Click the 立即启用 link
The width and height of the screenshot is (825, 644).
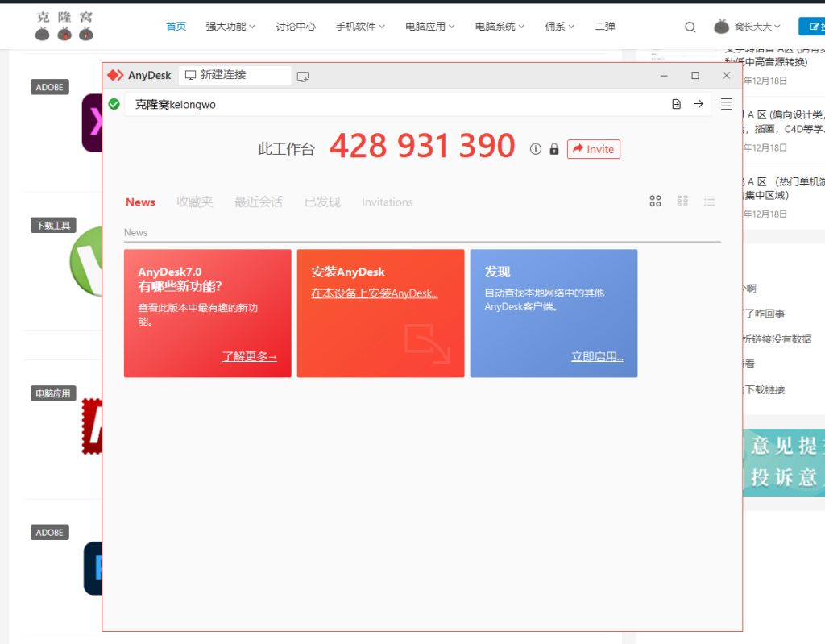[597, 356]
